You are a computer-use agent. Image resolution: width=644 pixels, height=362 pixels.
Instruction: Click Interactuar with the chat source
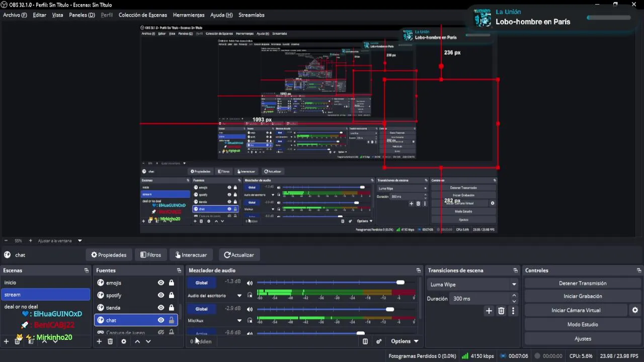[191, 255]
